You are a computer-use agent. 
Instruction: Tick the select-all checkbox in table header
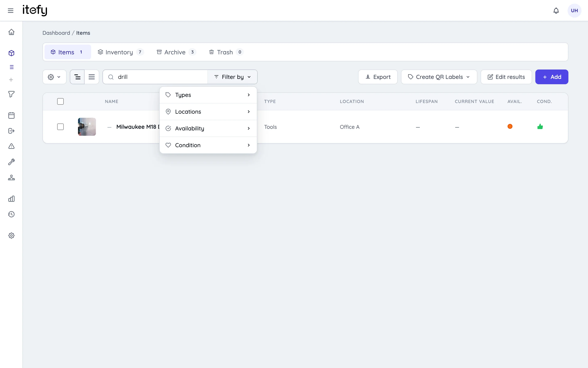click(x=60, y=101)
